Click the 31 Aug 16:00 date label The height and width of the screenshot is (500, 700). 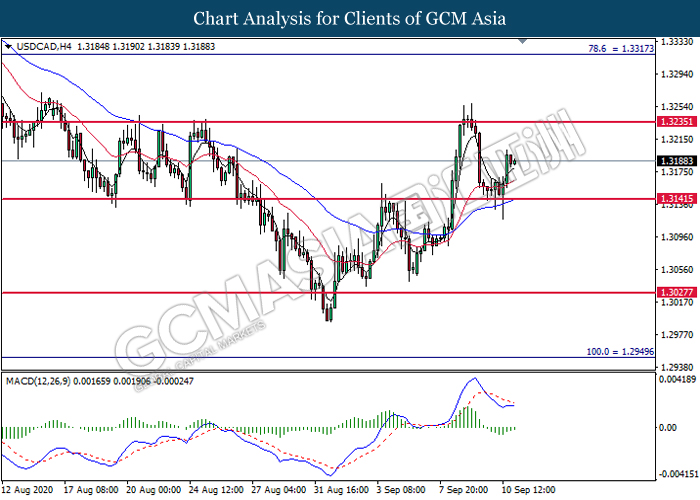tap(342, 490)
